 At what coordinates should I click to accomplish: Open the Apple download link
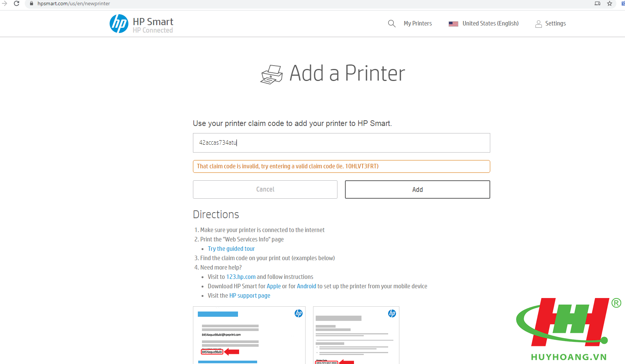click(x=274, y=286)
